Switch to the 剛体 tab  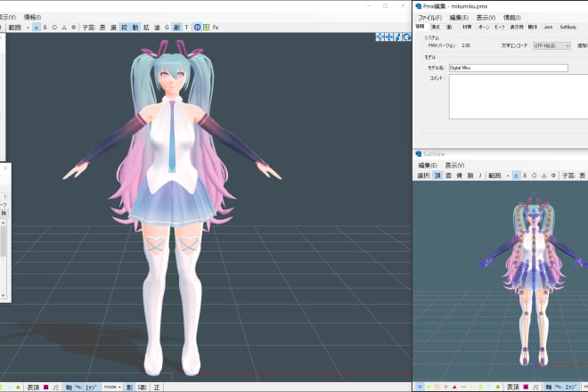[533, 27]
